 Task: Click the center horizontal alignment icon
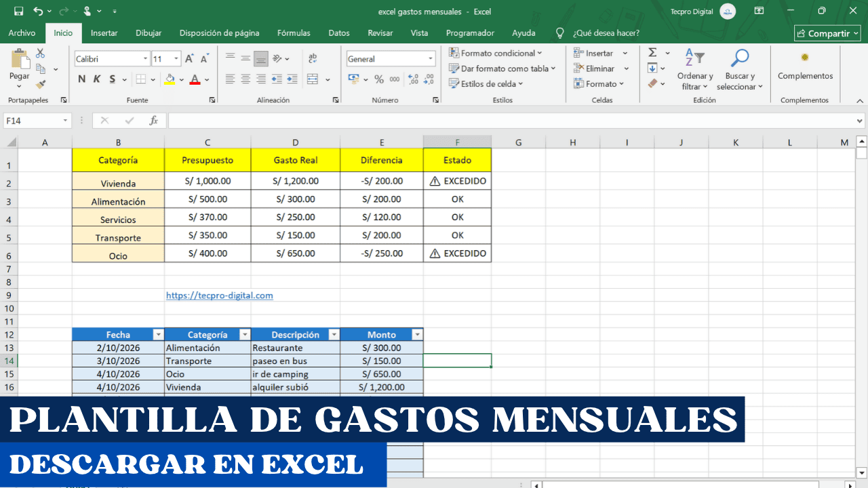pyautogui.click(x=245, y=79)
